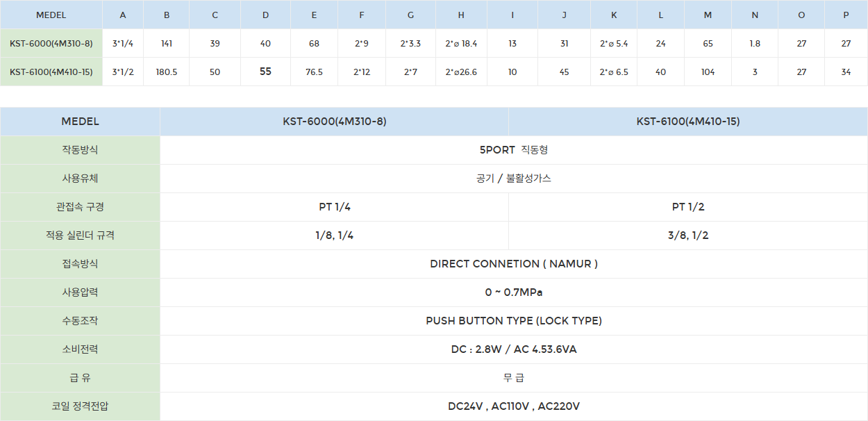The height and width of the screenshot is (421, 868).
Task: Select the KST-6100(4M410-15) column header in spec table
Action: (687, 122)
